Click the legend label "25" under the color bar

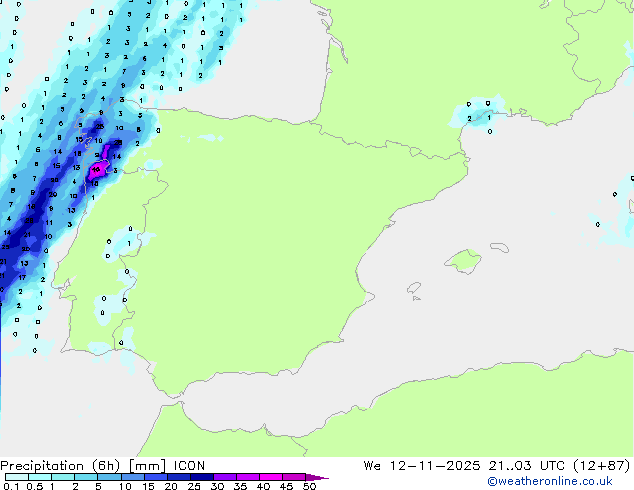(x=194, y=486)
